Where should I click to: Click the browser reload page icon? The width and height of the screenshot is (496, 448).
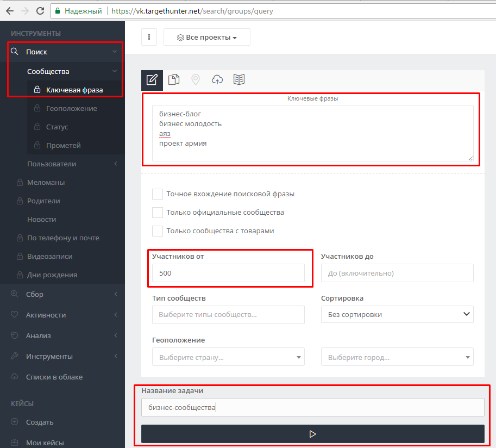(x=40, y=10)
